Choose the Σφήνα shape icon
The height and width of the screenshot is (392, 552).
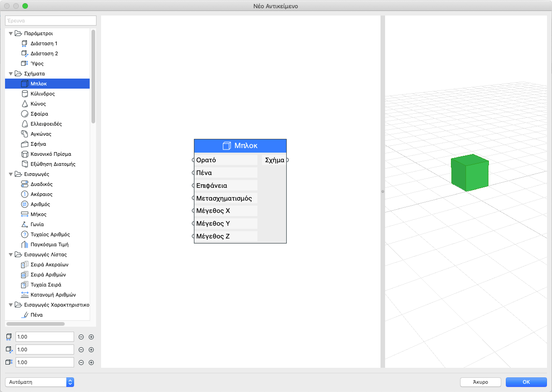[x=25, y=144]
